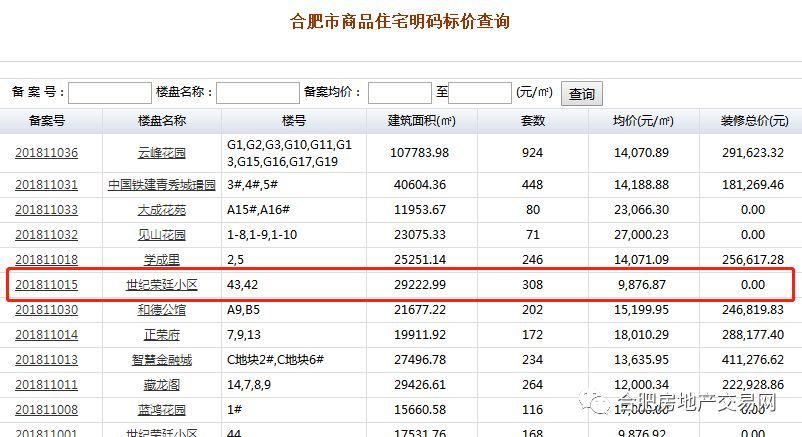Click the minimum 备案均价 input box
802x437 pixels.
[x=399, y=93]
